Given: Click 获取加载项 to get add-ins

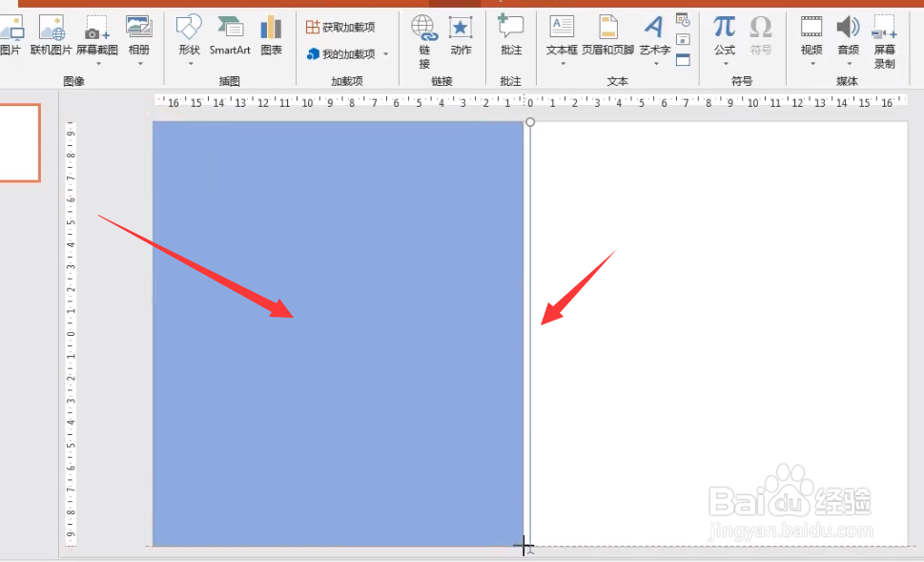Looking at the screenshot, I should point(340,27).
